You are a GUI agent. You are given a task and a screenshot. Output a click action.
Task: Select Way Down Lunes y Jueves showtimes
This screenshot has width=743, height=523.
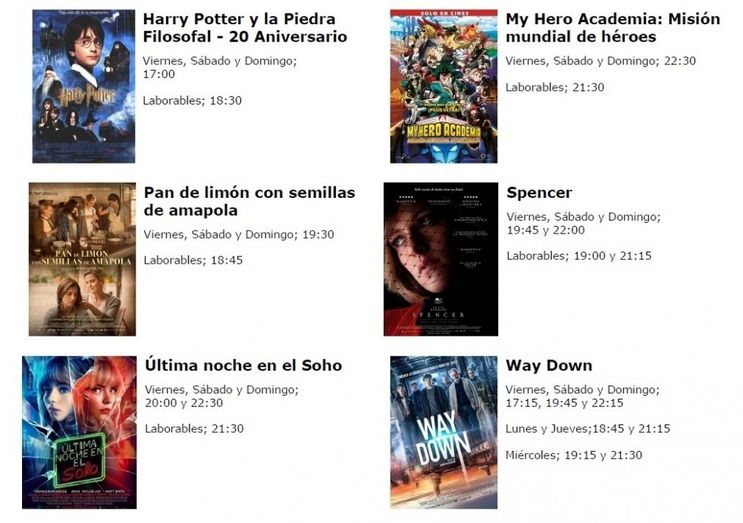[588, 429]
